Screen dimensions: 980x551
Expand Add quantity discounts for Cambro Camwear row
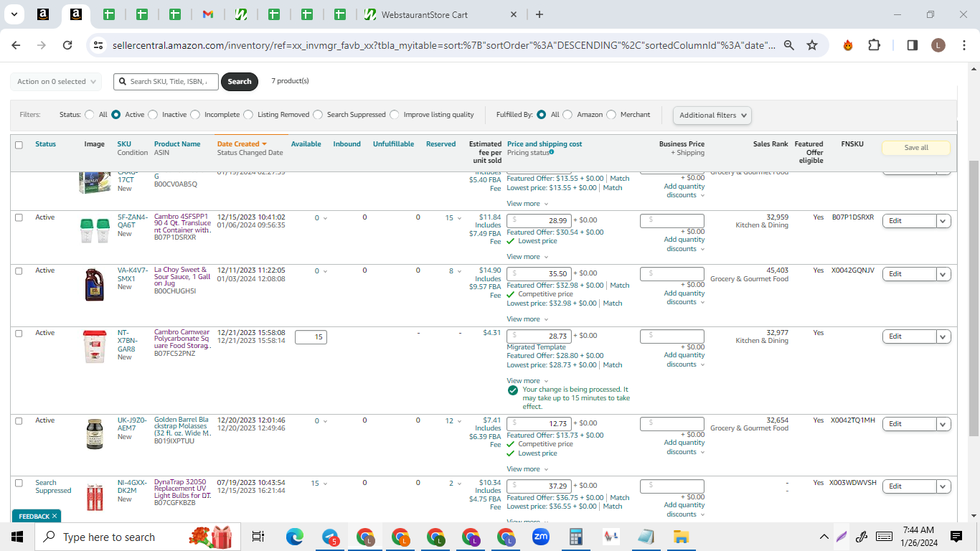(684, 359)
